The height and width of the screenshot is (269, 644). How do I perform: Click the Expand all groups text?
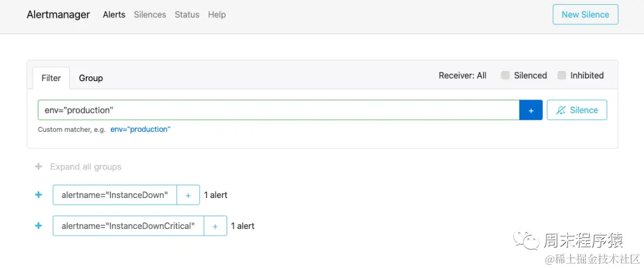click(86, 167)
